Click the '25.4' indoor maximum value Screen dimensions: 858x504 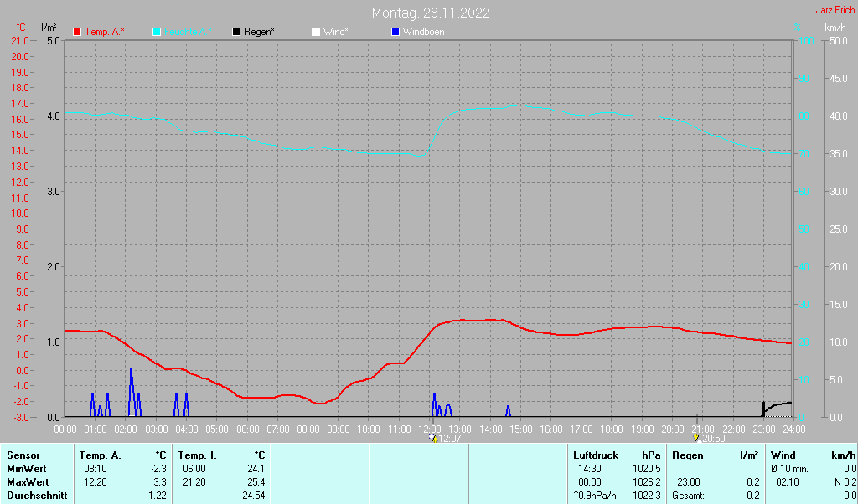coord(256,483)
